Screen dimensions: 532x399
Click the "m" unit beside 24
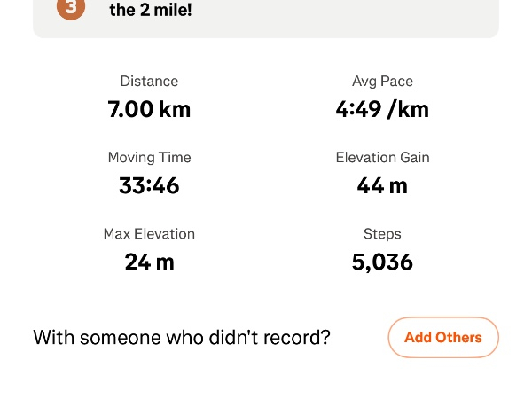click(x=164, y=262)
